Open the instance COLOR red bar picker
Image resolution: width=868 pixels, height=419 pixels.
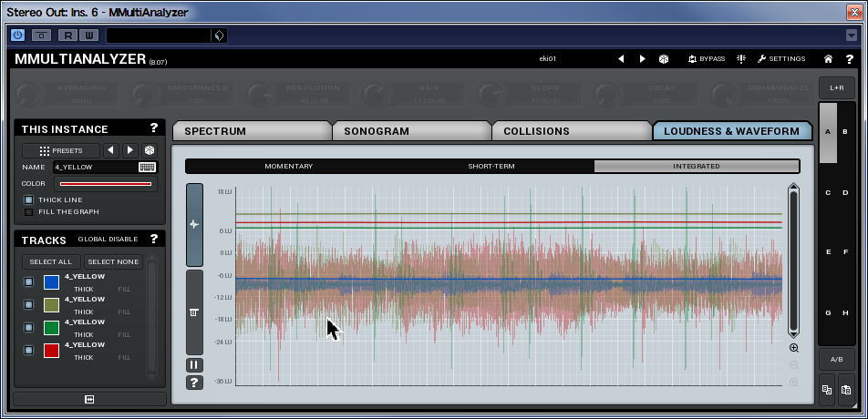(x=106, y=183)
